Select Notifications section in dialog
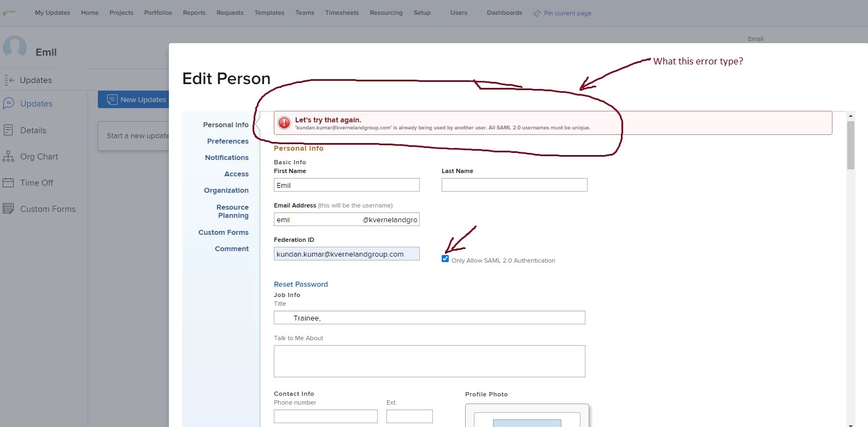This screenshot has height=427, width=868. pyautogui.click(x=227, y=157)
